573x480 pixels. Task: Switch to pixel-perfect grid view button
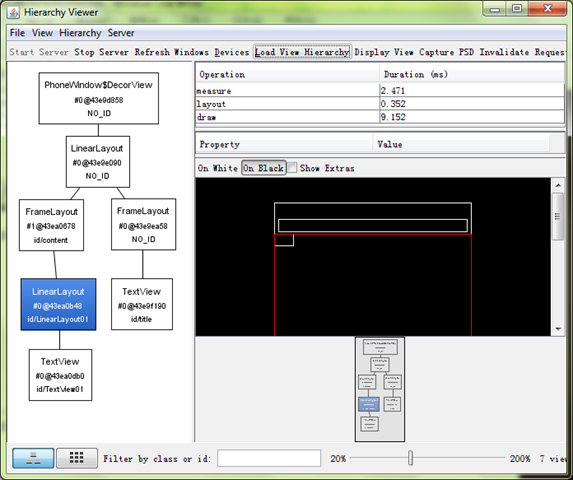tap(77, 458)
